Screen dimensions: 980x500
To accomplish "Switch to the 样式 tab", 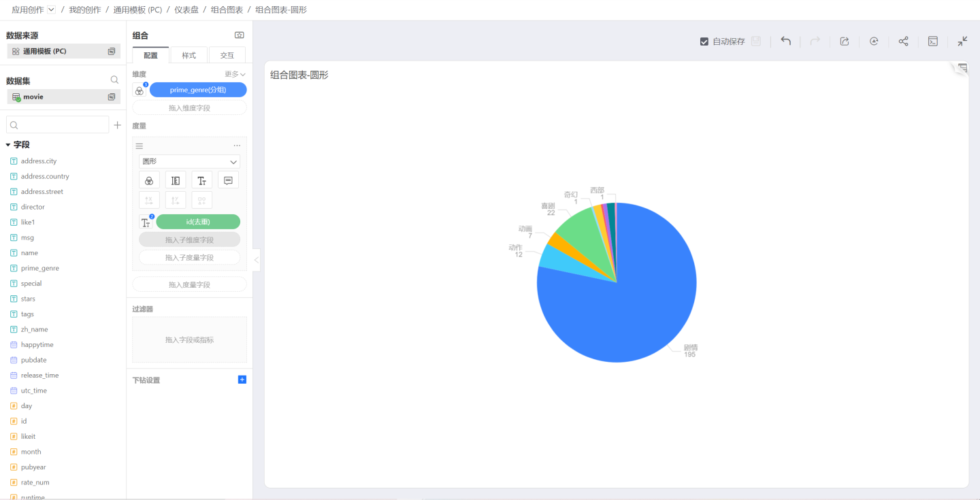I will point(189,55).
